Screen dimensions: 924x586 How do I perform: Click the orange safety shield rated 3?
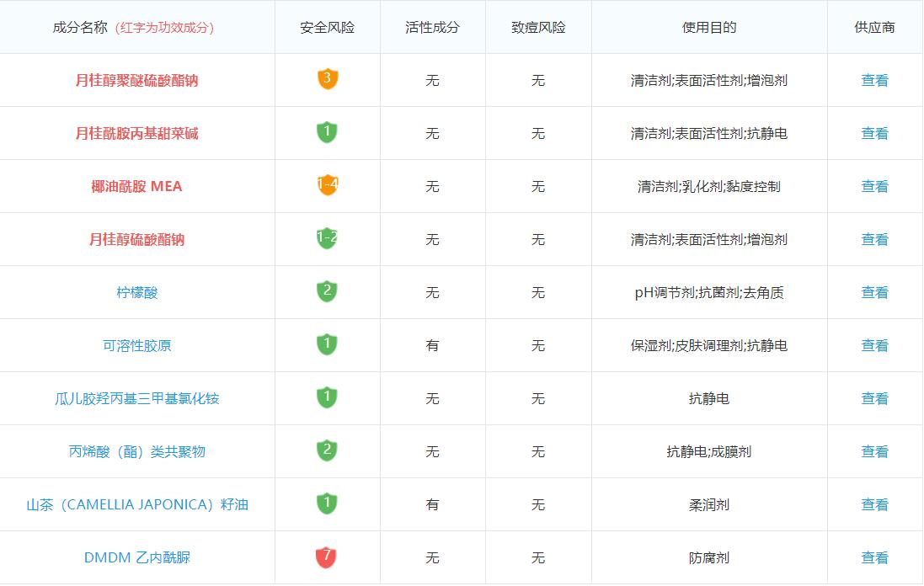click(x=328, y=79)
